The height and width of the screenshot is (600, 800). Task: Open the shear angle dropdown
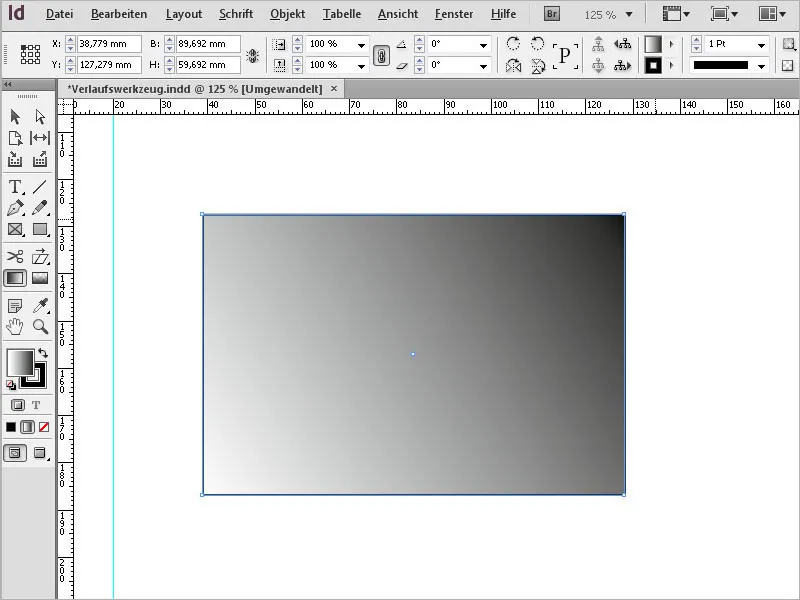pos(483,66)
